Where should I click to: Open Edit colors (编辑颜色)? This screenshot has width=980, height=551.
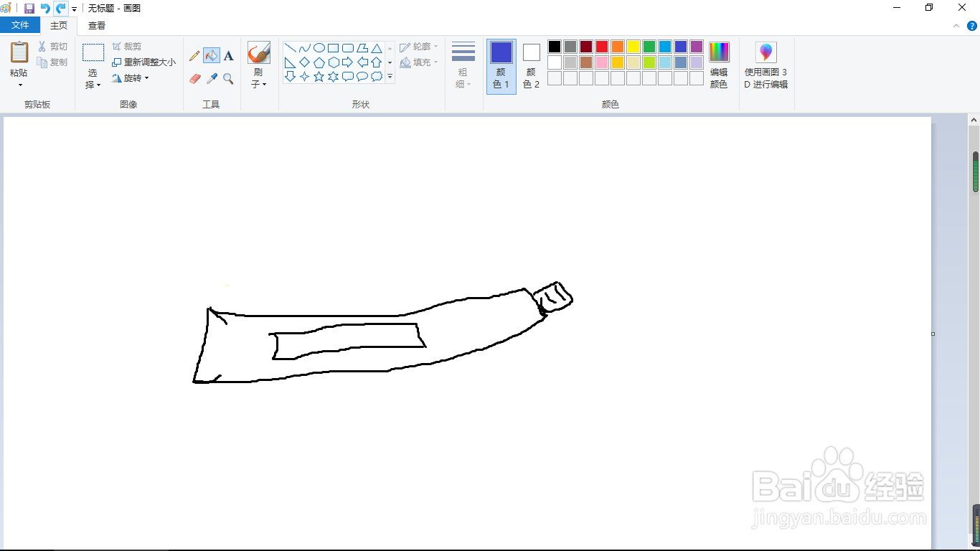tap(719, 65)
